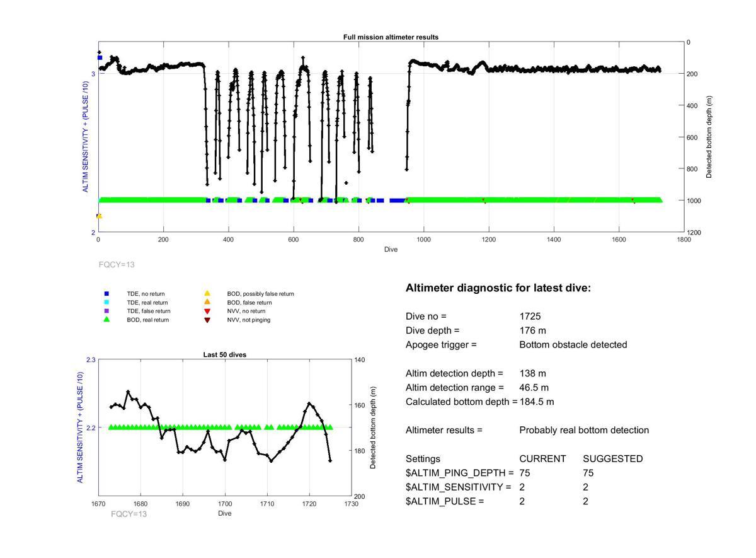Image resolution: width=756 pixels, height=558 pixels.
Task: Click the 'Dive' x-axis label of the full mission chart
Action: click(391, 250)
